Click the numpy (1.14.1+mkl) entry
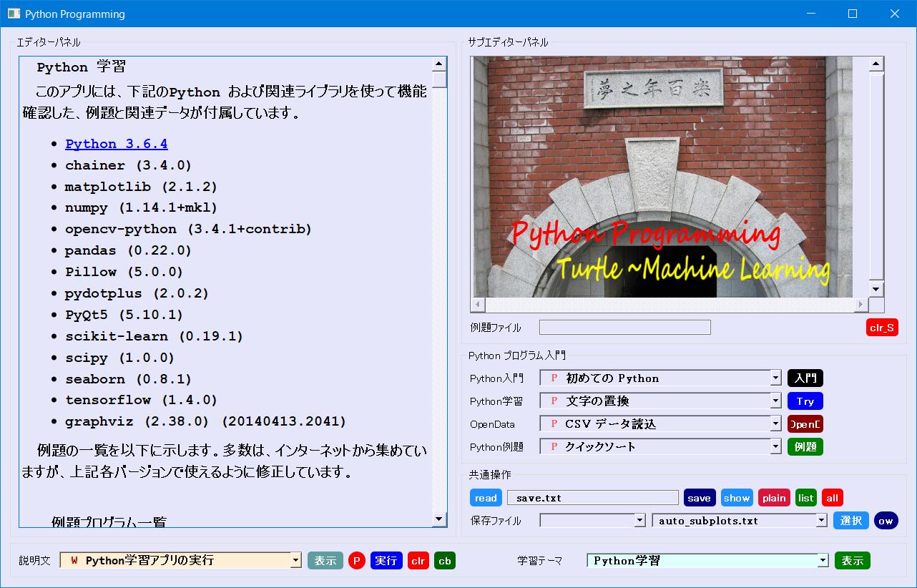 (x=141, y=208)
